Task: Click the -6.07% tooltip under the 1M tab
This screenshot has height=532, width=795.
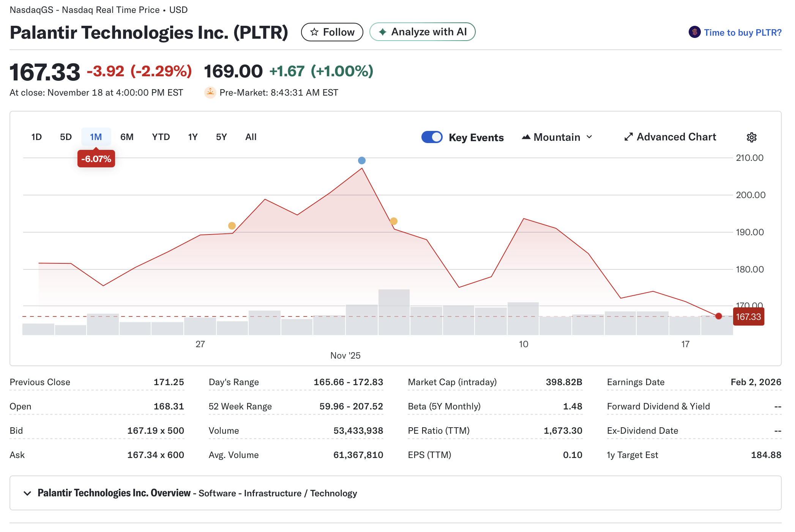Action: click(96, 159)
